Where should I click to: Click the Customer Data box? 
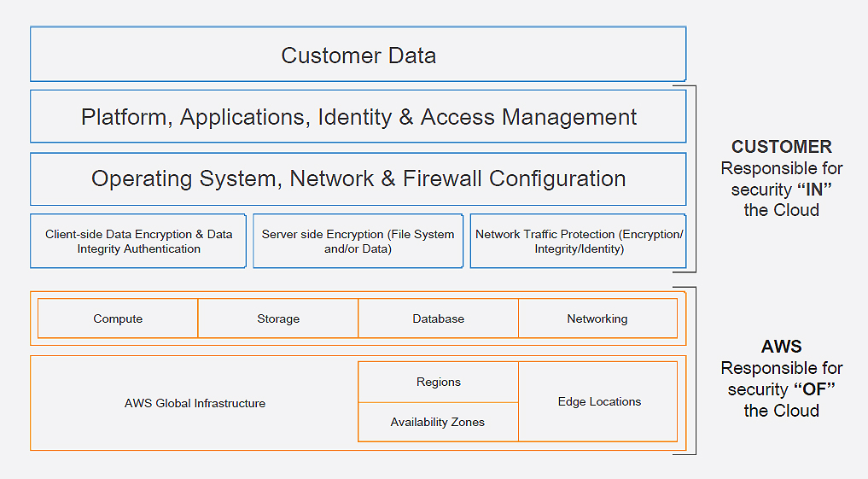tap(358, 55)
